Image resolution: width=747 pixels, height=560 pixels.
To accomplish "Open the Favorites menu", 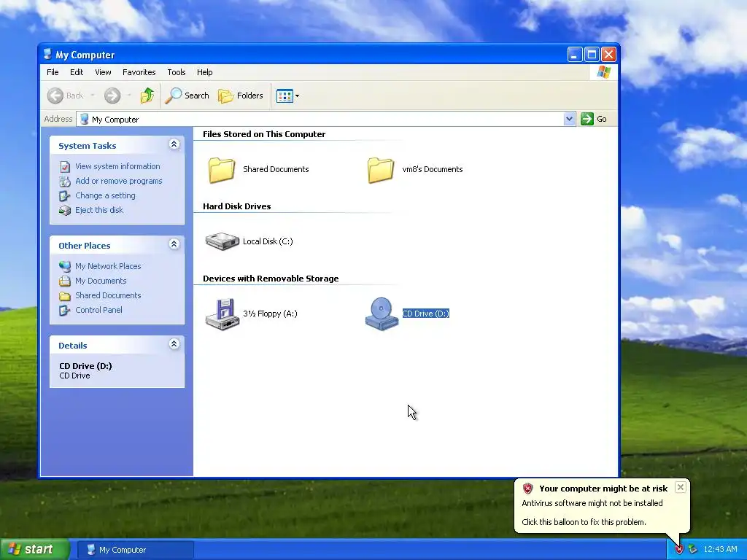I will click(139, 72).
